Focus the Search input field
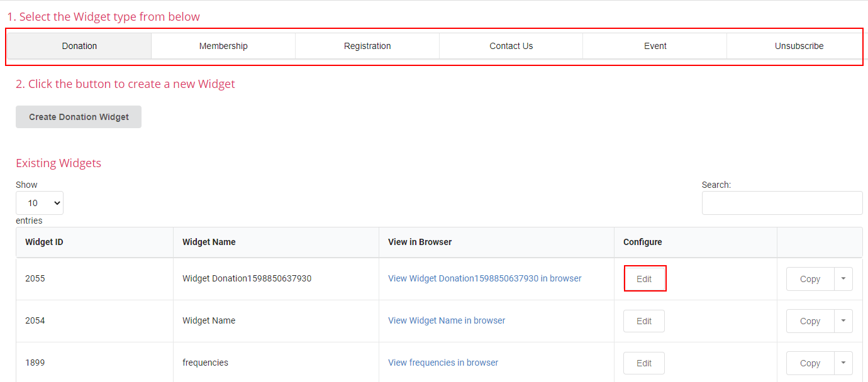The width and height of the screenshot is (868, 382). 782,203
